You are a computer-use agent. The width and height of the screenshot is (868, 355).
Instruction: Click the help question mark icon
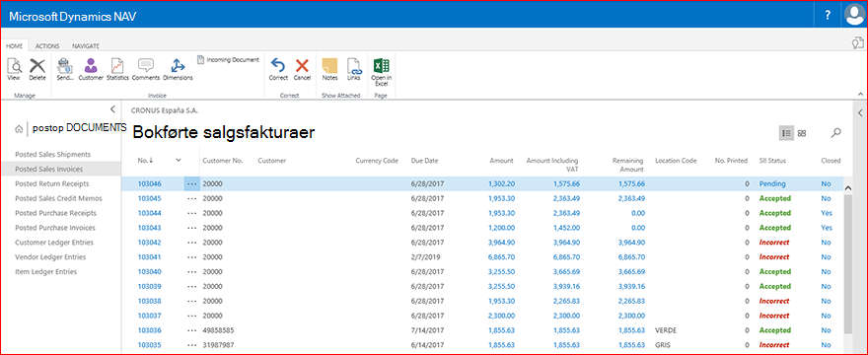click(x=828, y=16)
